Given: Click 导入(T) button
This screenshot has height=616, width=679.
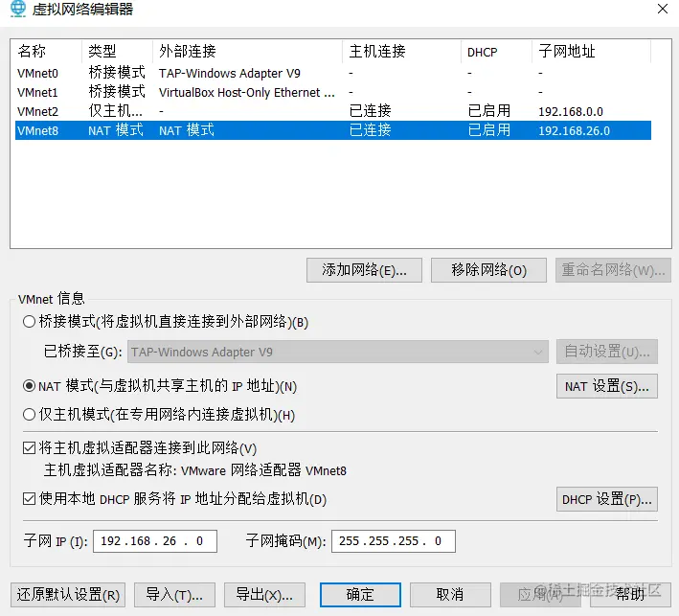Looking at the screenshot, I should [174, 595].
